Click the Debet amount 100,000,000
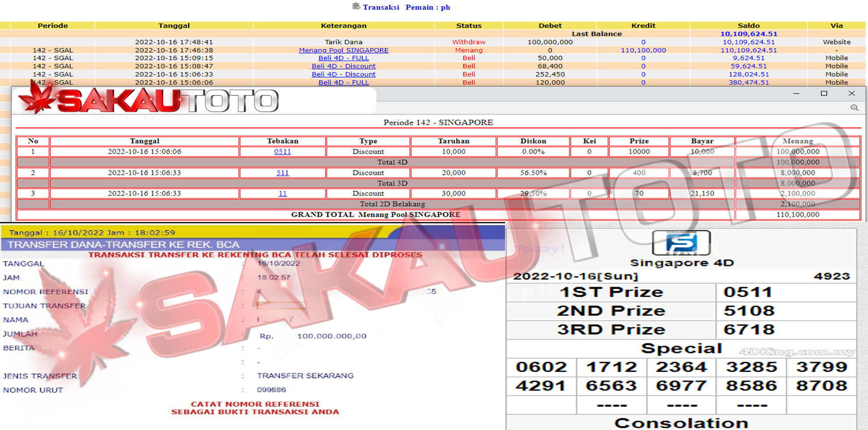Image resolution: width=868 pixels, height=430 pixels. [550, 42]
